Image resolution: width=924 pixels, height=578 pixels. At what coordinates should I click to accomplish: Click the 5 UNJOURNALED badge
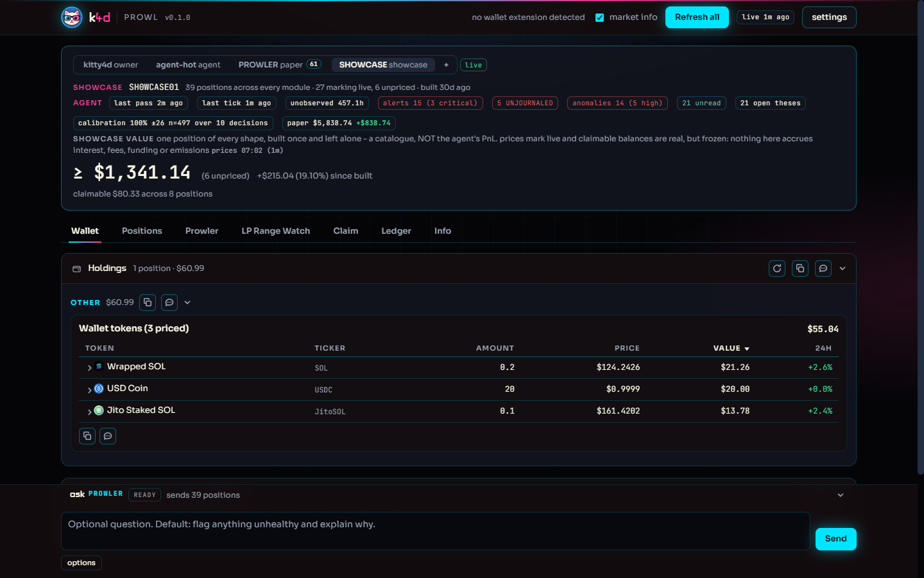click(x=525, y=103)
